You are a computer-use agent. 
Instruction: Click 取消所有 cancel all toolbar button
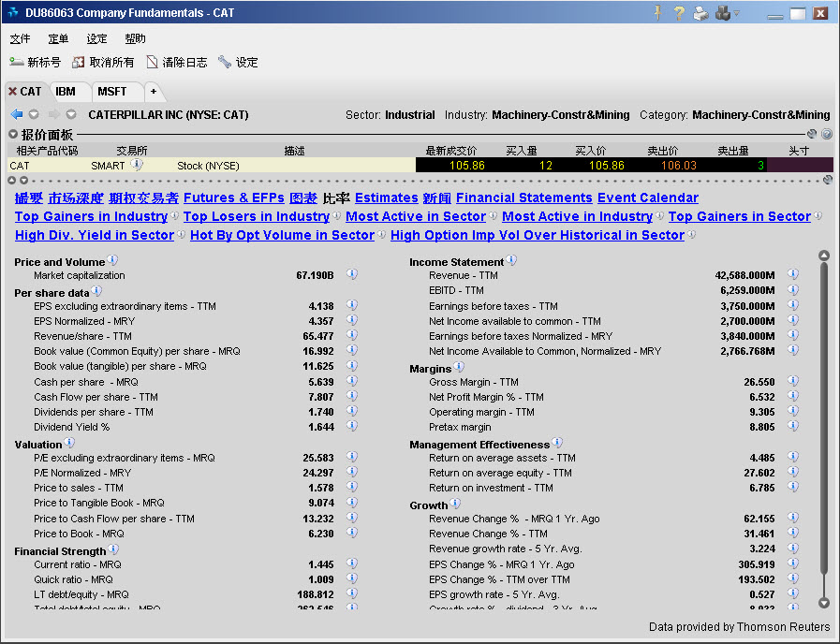pos(103,63)
